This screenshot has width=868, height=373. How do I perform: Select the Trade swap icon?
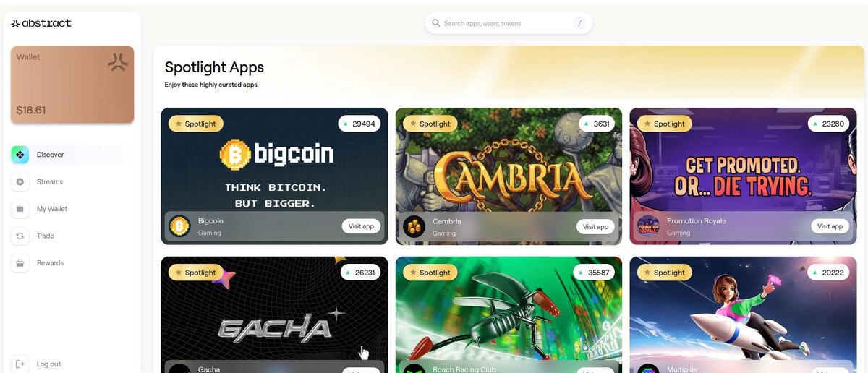pyautogui.click(x=20, y=236)
